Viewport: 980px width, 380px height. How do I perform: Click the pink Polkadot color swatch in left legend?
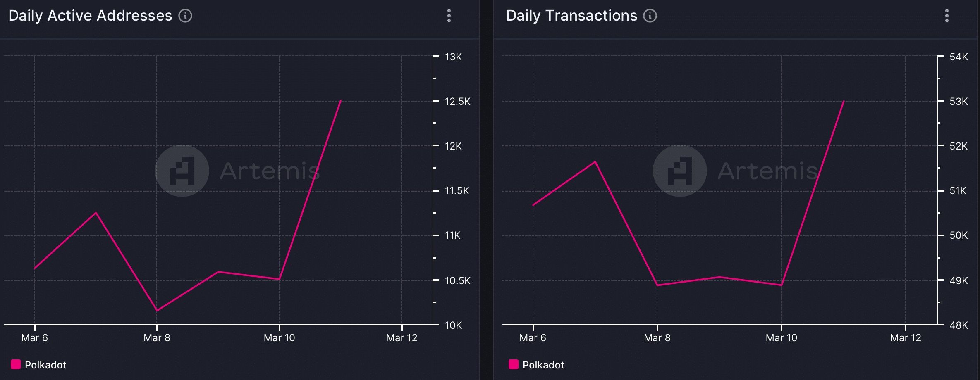(16, 365)
